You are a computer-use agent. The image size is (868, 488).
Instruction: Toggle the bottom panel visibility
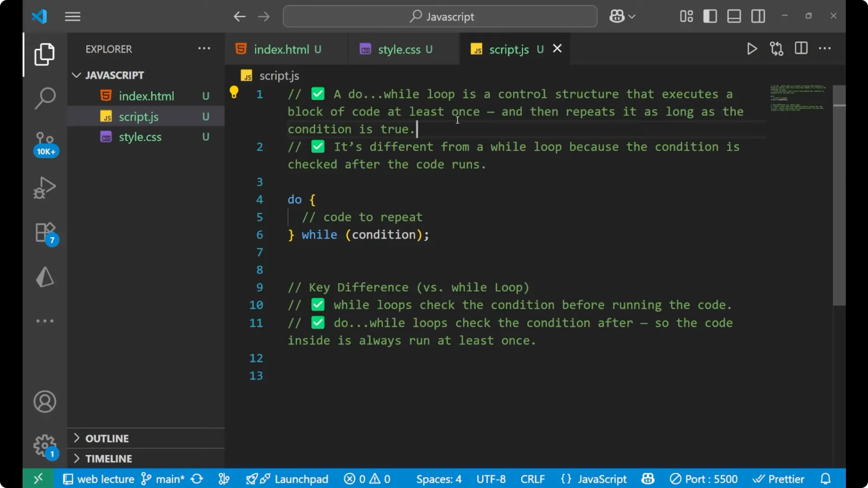coord(734,16)
